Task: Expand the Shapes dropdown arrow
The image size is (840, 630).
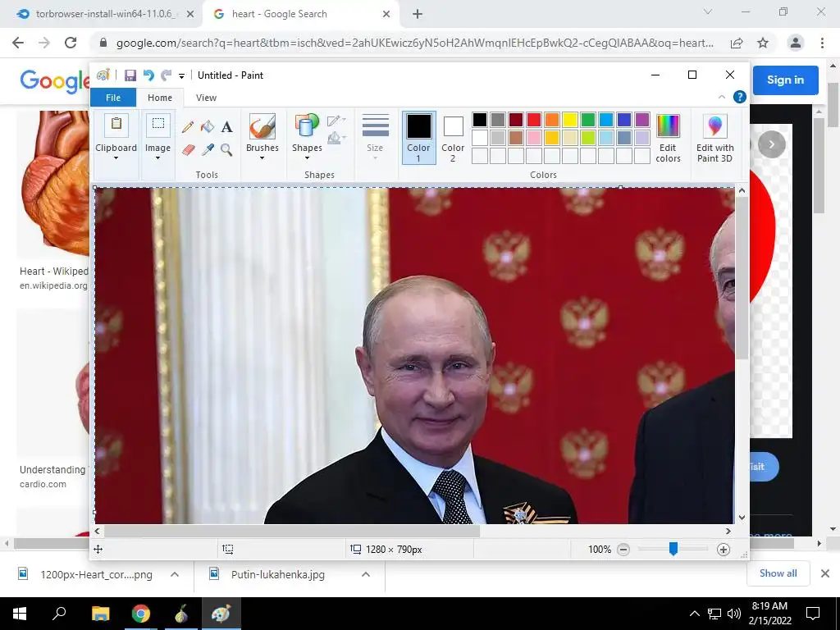Action: click(x=307, y=158)
